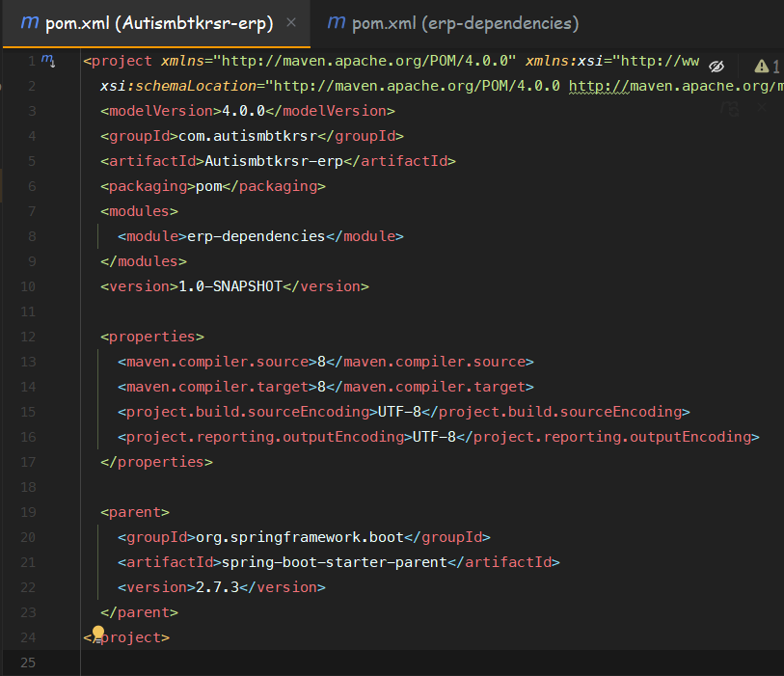The image size is (784, 676).
Task: Click line number 7 in the gutter
Action: 32,211
